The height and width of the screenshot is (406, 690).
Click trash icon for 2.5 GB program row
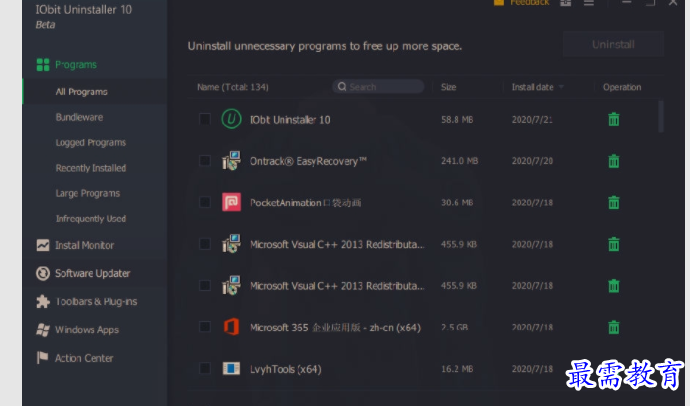(x=613, y=327)
